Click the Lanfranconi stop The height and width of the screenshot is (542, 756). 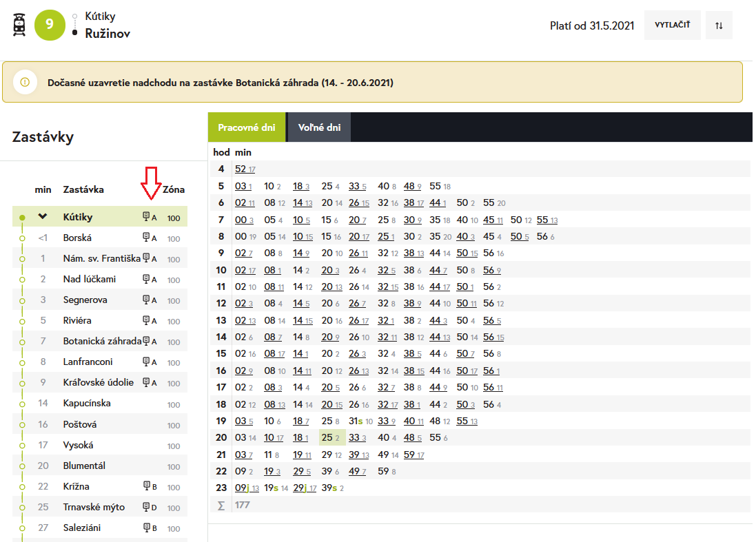(88, 362)
